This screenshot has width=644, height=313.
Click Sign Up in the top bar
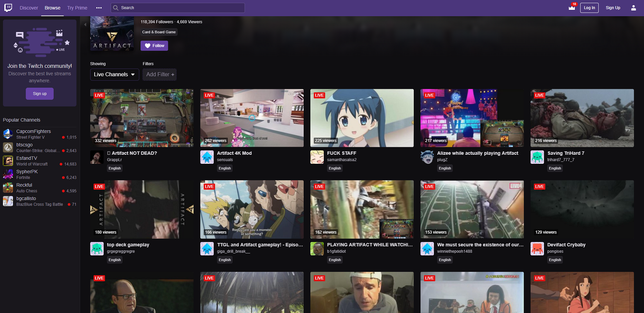coord(613,7)
